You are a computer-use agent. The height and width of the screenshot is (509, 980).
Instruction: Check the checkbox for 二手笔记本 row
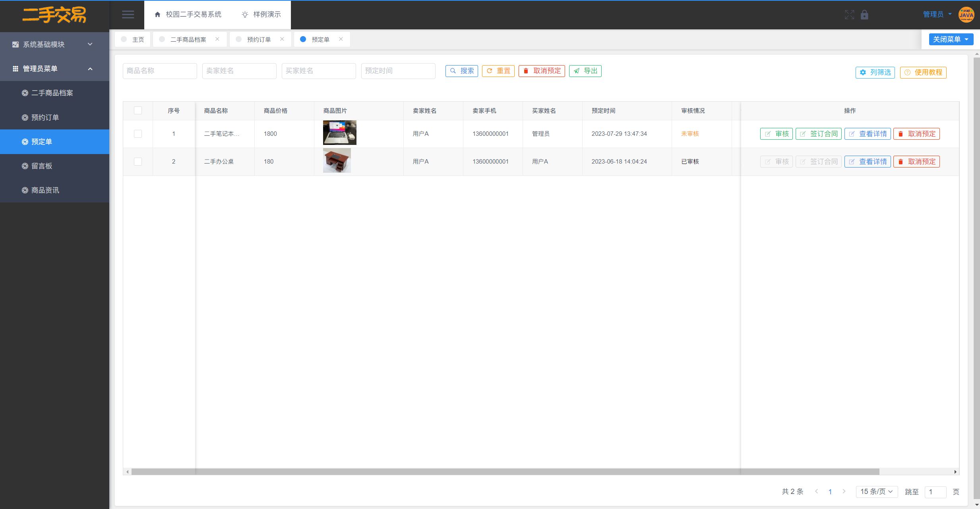[138, 134]
